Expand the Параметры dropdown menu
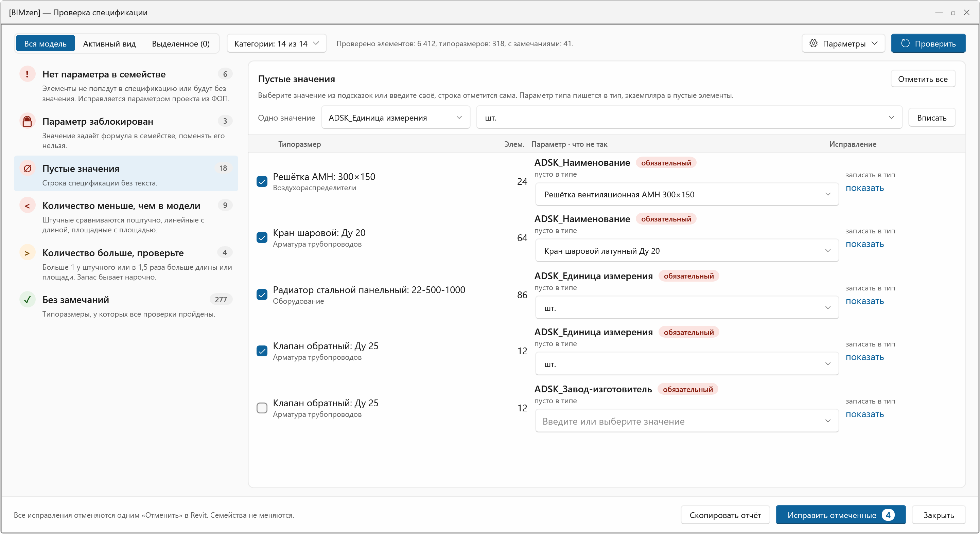 (x=843, y=43)
